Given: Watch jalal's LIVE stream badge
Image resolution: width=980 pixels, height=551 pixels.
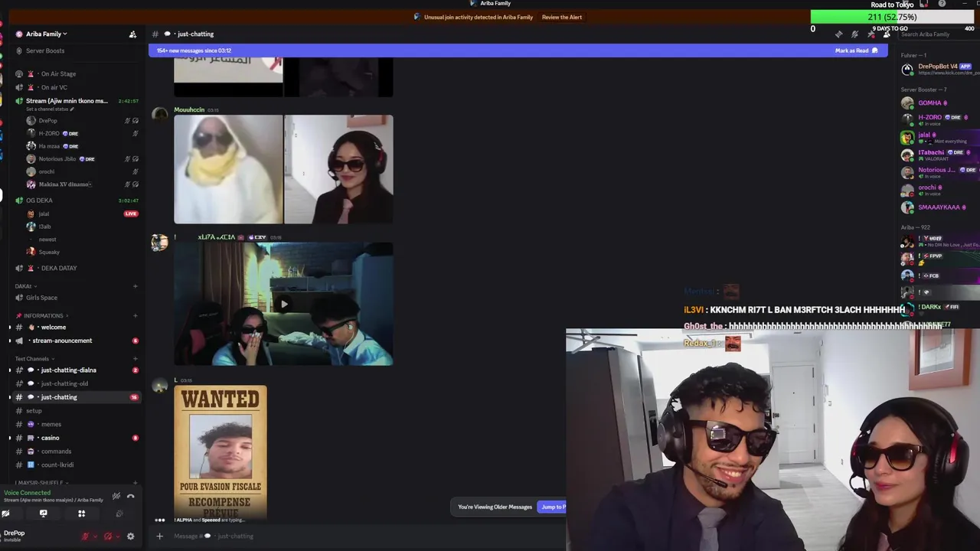Looking at the screenshot, I should coord(131,214).
